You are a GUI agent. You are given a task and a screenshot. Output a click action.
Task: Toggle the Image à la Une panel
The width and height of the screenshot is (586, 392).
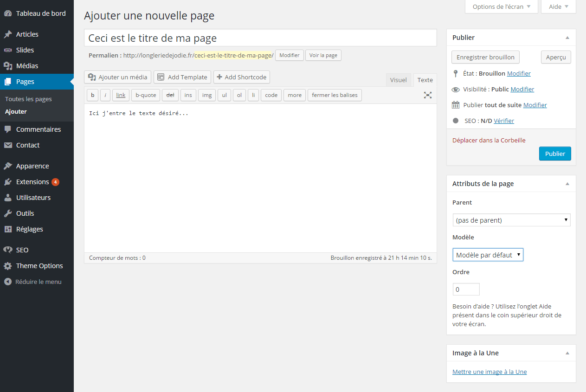point(567,353)
